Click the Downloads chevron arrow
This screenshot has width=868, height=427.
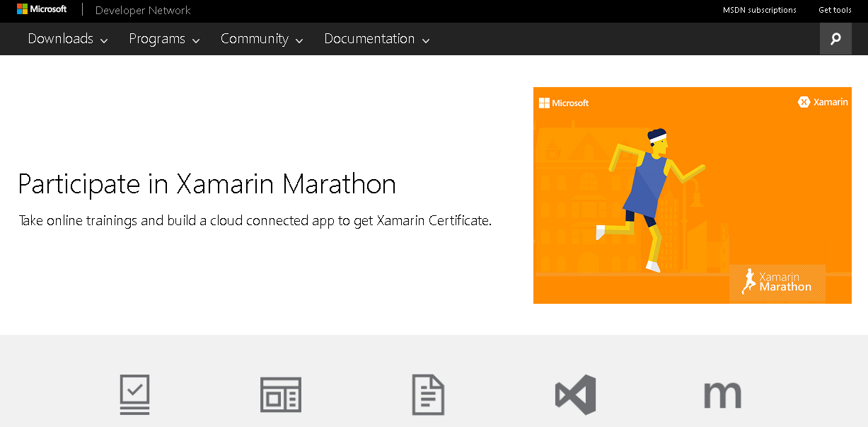click(104, 41)
